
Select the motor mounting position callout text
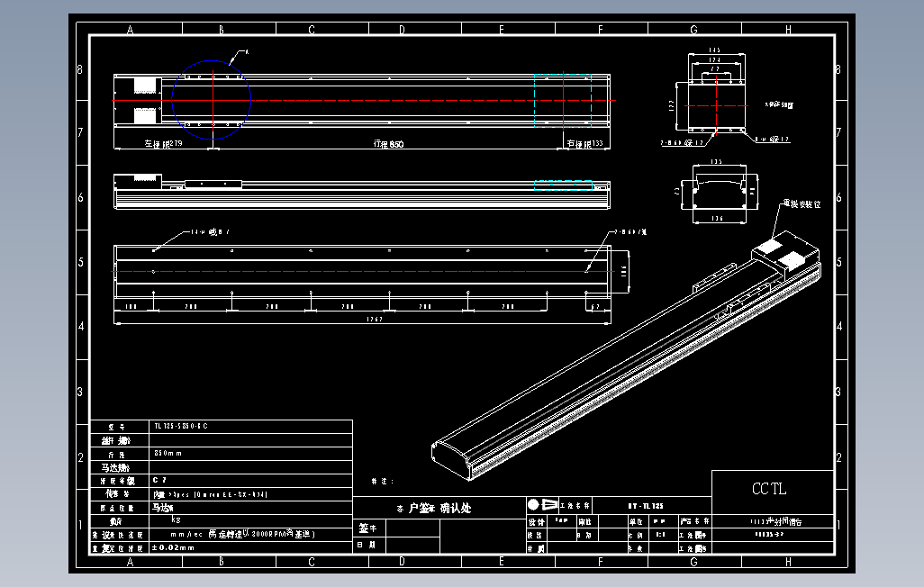pyautogui.click(x=802, y=203)
